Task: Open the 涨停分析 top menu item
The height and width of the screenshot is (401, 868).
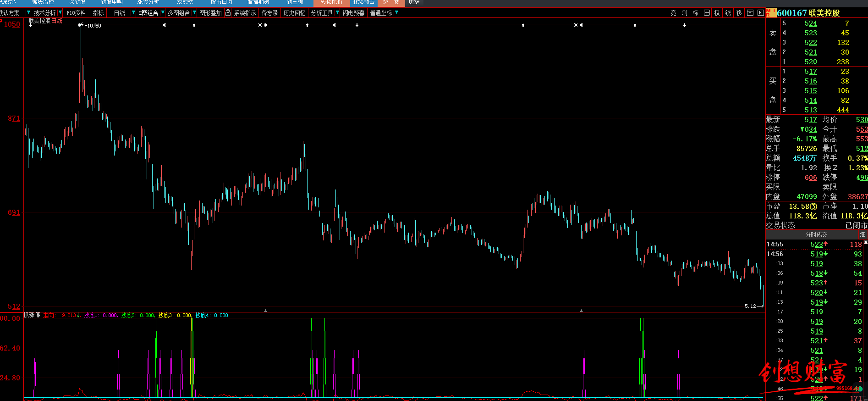Action: pos(148,2)
